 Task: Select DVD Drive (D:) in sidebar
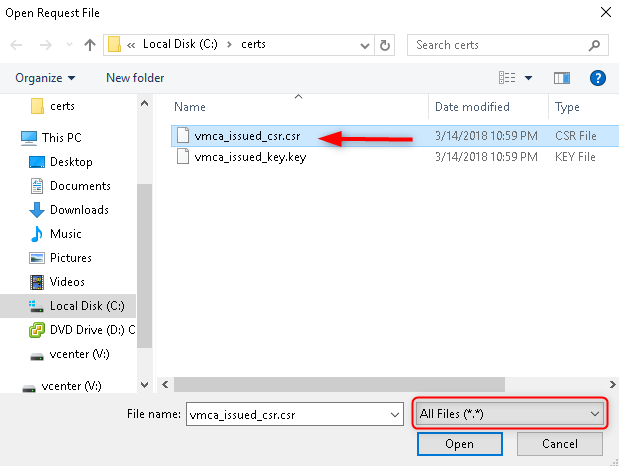tap(91, 330)
